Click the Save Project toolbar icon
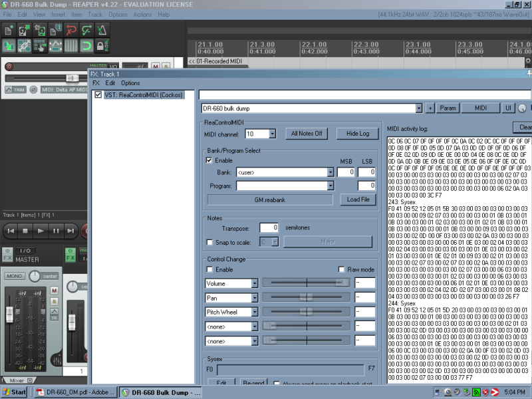532x399 pixels. click(40, 30)
